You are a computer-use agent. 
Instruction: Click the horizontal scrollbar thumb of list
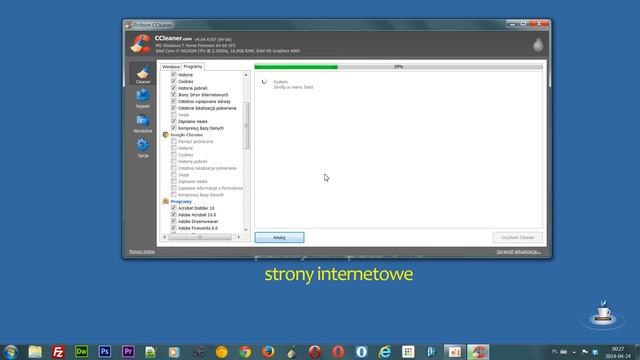[200, 237]
